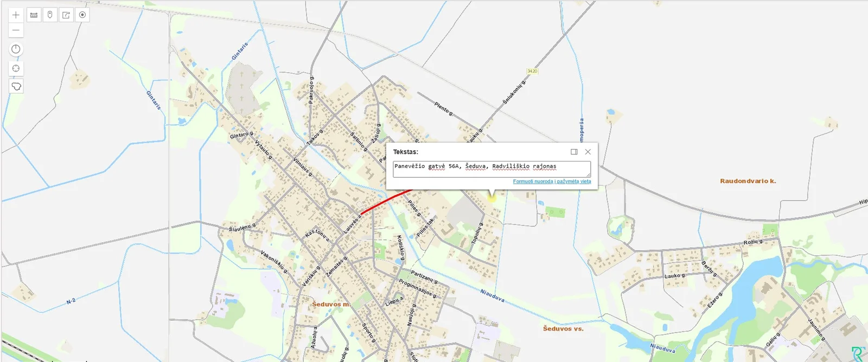The height and width of the screenshot is (362, 868).
Task: Dock the Tekstas popup panel
Action: coord(574,152)
